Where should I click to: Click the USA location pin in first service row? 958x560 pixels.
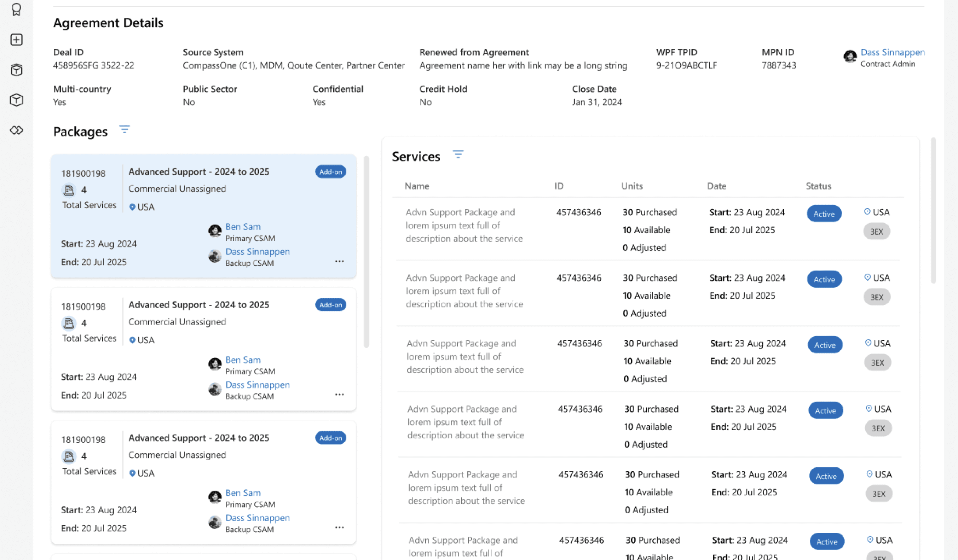click(x=867, y=212)
